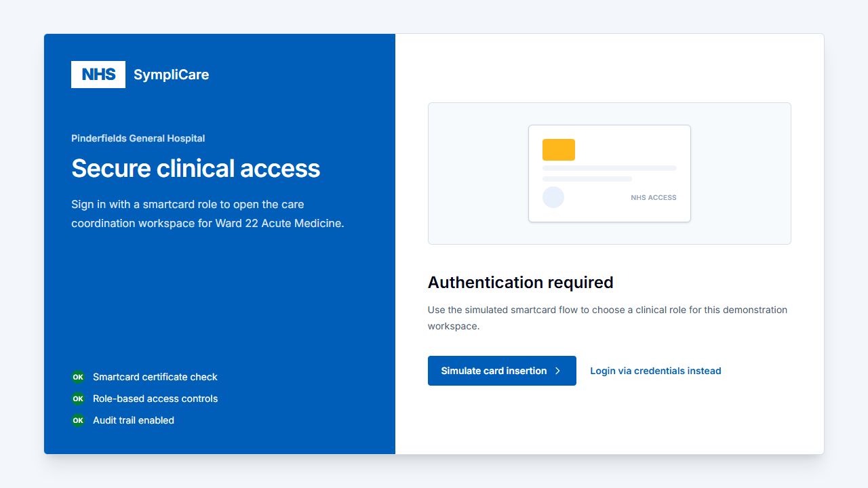Open Login via credentials instead link
The height and width of the screenshot is (488, 868).
656,371
